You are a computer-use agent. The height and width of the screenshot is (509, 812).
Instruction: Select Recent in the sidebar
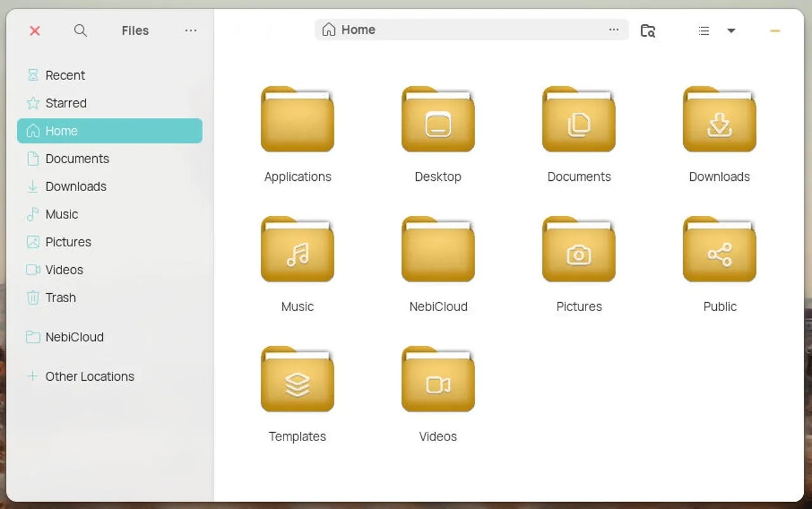tap(65, 75)
